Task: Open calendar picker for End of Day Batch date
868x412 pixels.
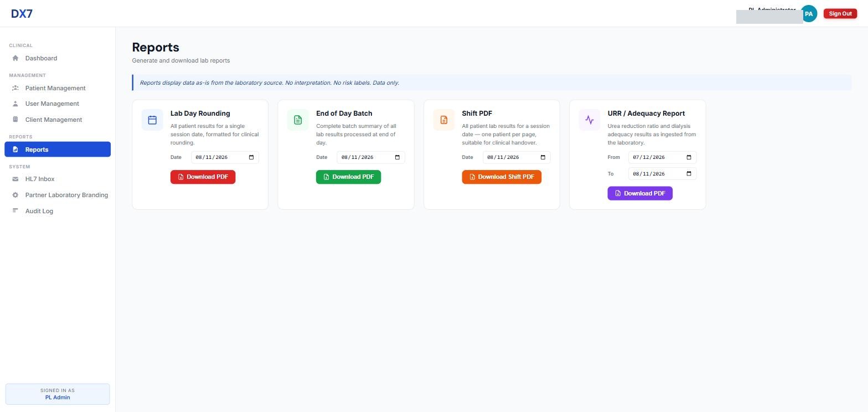Action: click(x=397, y=157)
